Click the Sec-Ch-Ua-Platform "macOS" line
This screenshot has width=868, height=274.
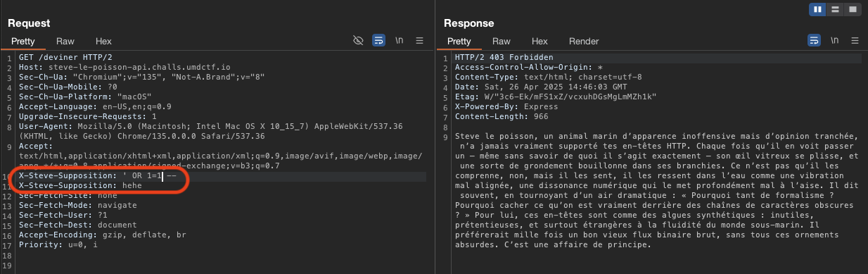click(x=84, y=96)
